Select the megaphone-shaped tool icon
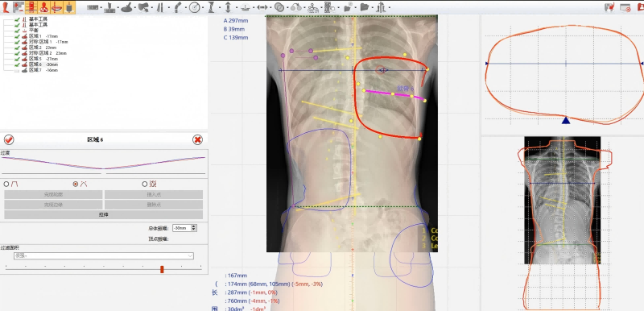This screenshot has height=311, width=644. pos(143,7)
